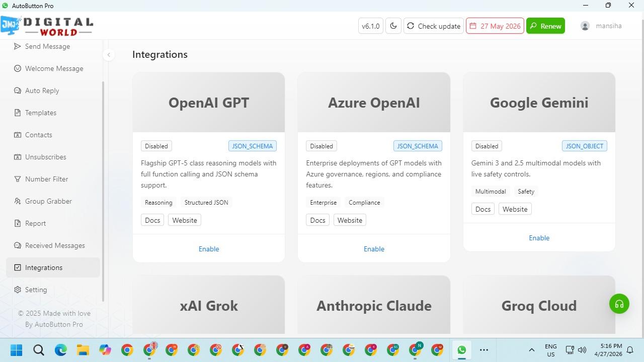Click the Report sidebar icon
644x362 pixels.
point(18,223)
